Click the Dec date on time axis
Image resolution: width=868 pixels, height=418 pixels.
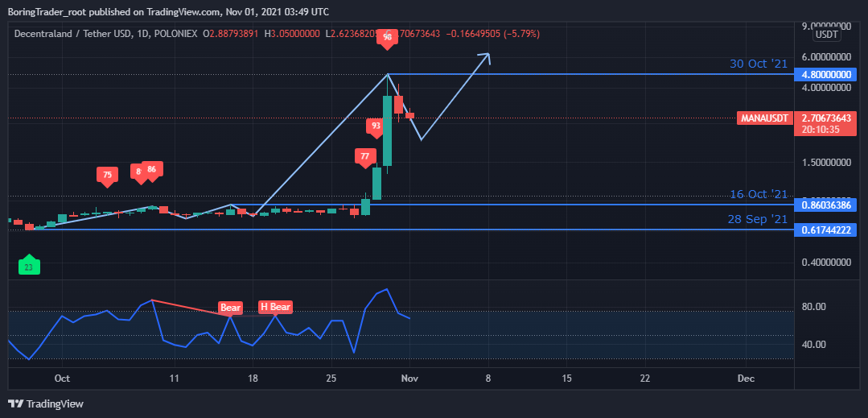746,378
